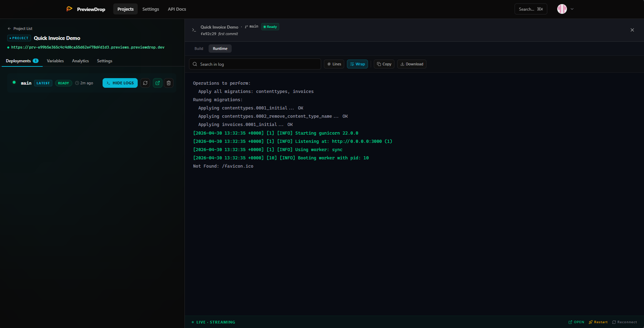Delete the main deployment with the trash icon

tap(169, 83)
